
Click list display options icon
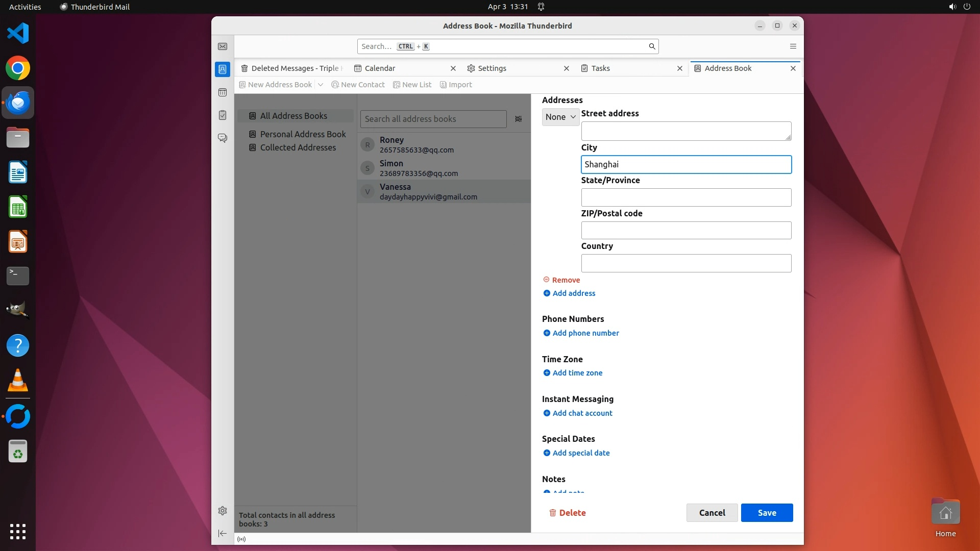pos(518,119)
